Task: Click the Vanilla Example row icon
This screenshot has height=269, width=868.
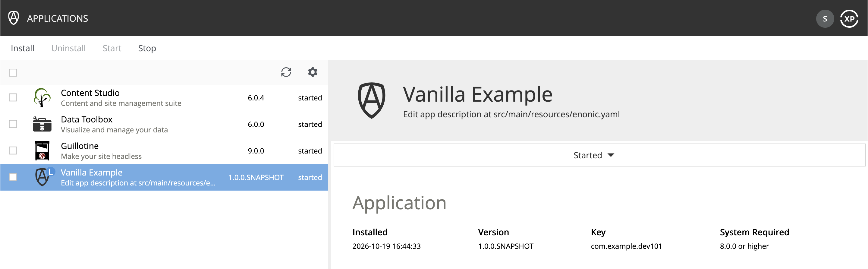Action: coord(43,177)
